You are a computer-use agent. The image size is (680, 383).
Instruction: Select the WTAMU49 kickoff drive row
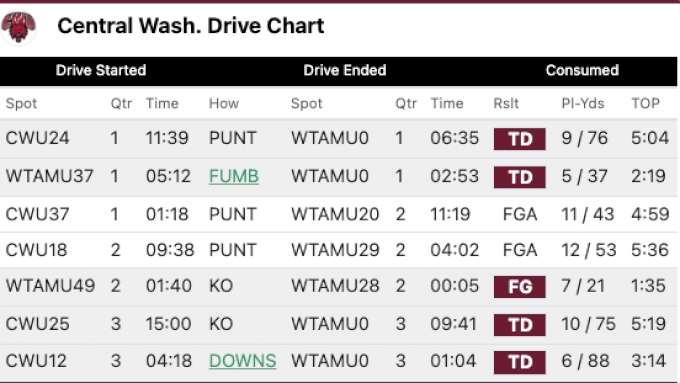[x=339, y=286]
